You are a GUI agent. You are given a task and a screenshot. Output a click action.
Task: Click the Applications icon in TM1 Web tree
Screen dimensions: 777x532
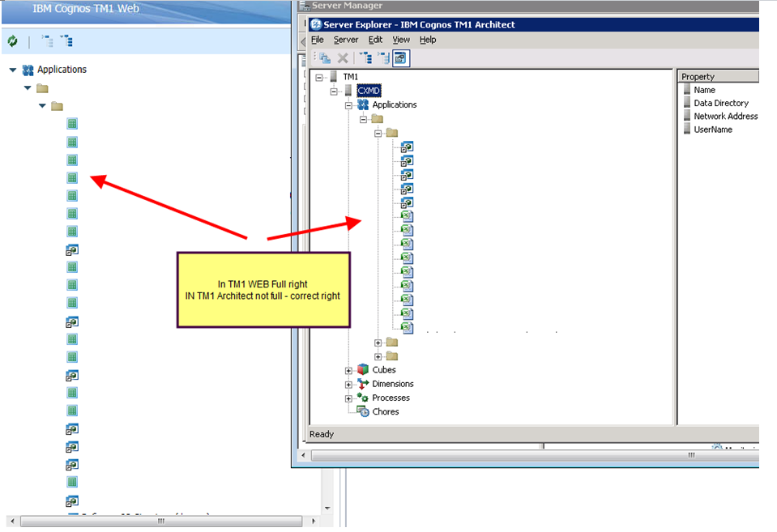coord(28,70)
